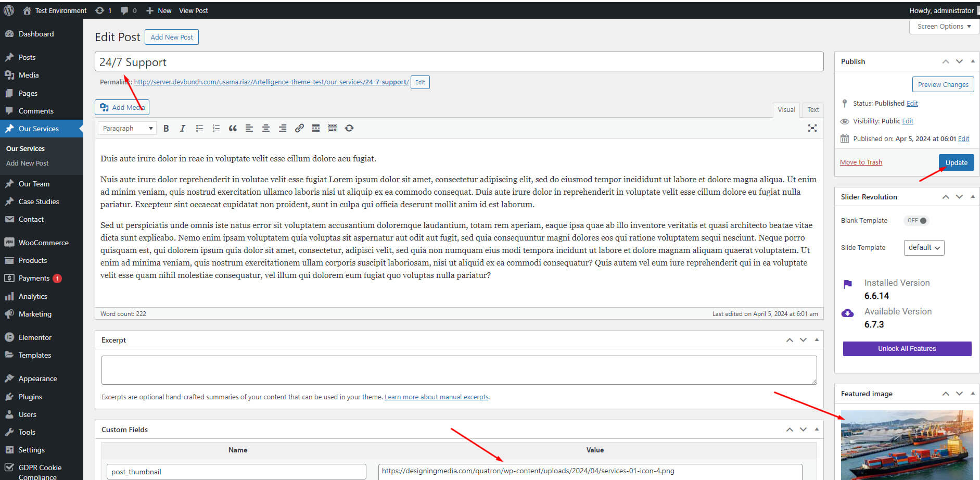
Task: Insert a bulleted list
Action: pos(199,128)
